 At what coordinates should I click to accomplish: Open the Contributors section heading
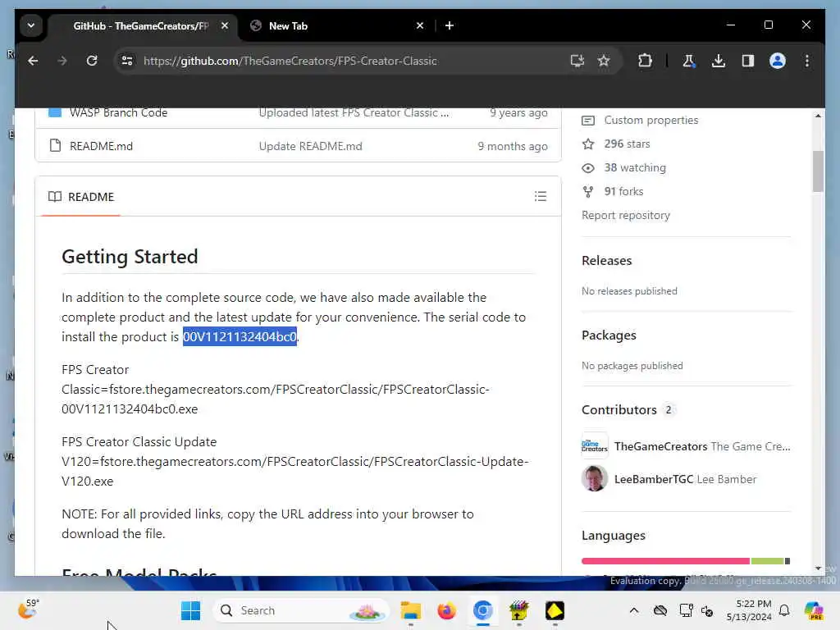[x=619, y=410]
